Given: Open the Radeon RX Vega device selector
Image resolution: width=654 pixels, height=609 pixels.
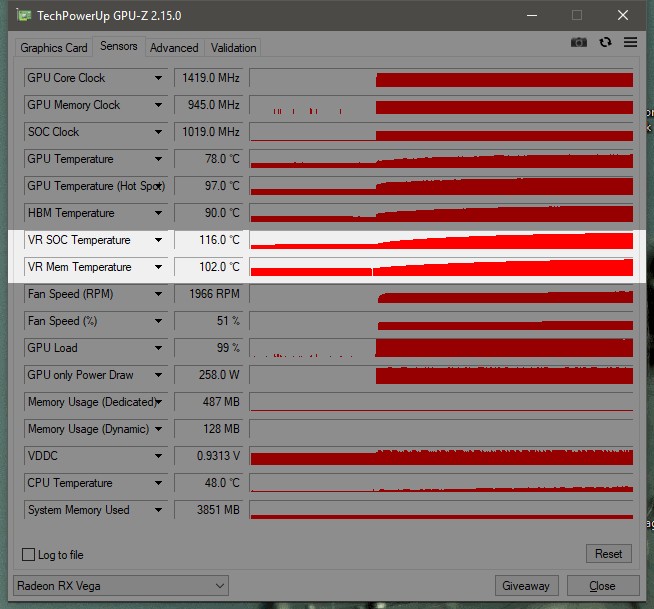Looking at the screenshot, I should (x=121, y=586).
